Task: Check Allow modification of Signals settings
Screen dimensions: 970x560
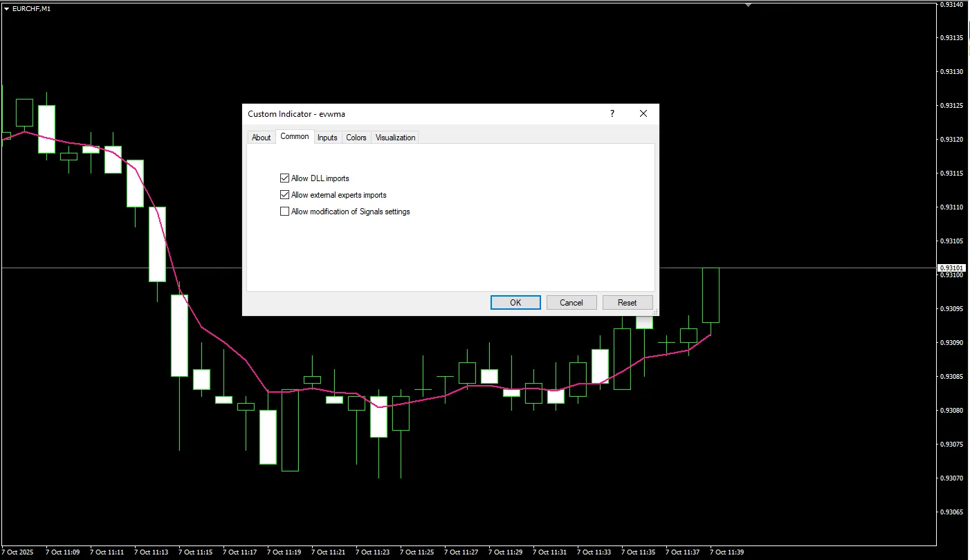Action: (284, 212)
